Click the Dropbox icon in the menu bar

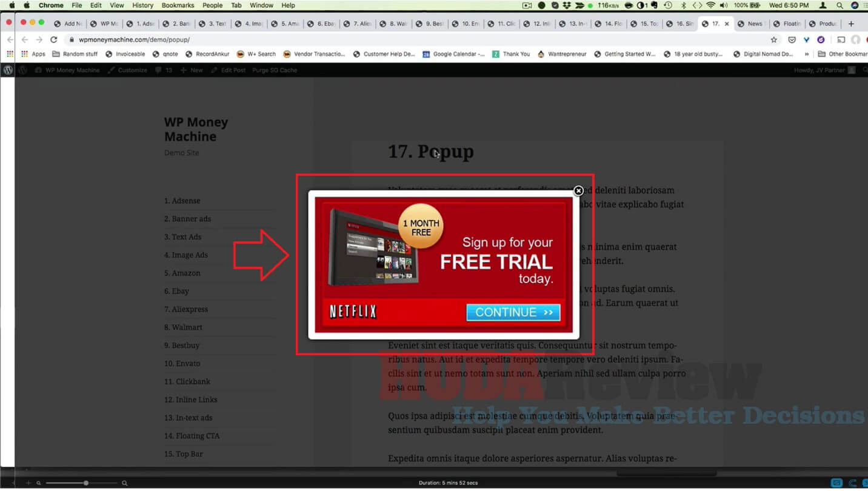coord(566,5)
